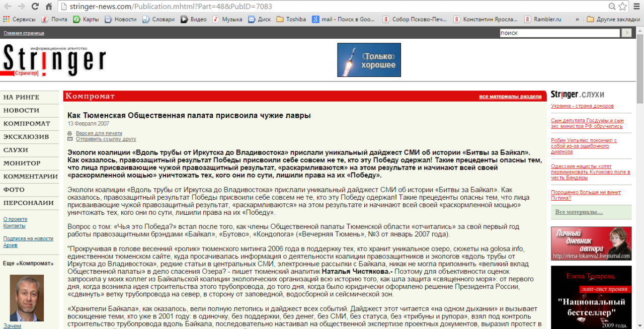Open the Зачем link under the photo
The height and width of the screenshot is (329, 644).
tap(13, 326)
